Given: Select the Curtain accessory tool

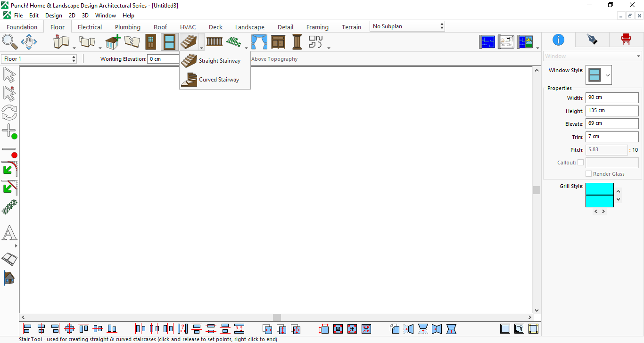Looking at the screenshot, I should [x=259, y=42].
